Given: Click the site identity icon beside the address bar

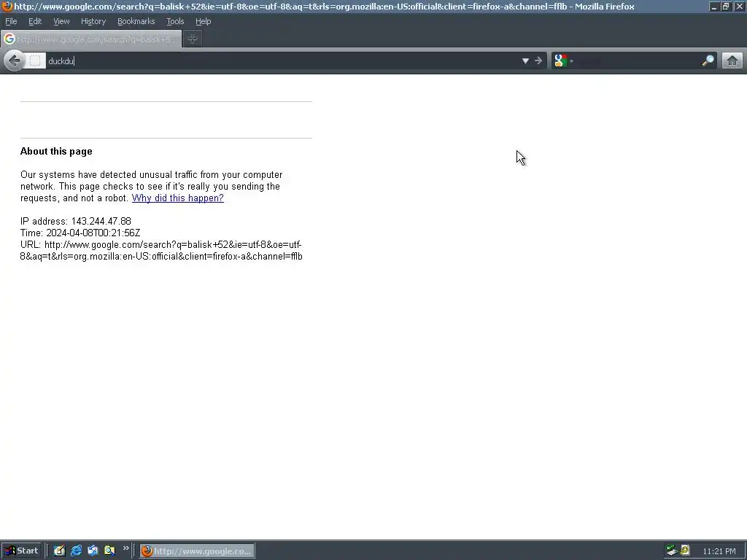Looking at the screenshot, I should 35,61.
